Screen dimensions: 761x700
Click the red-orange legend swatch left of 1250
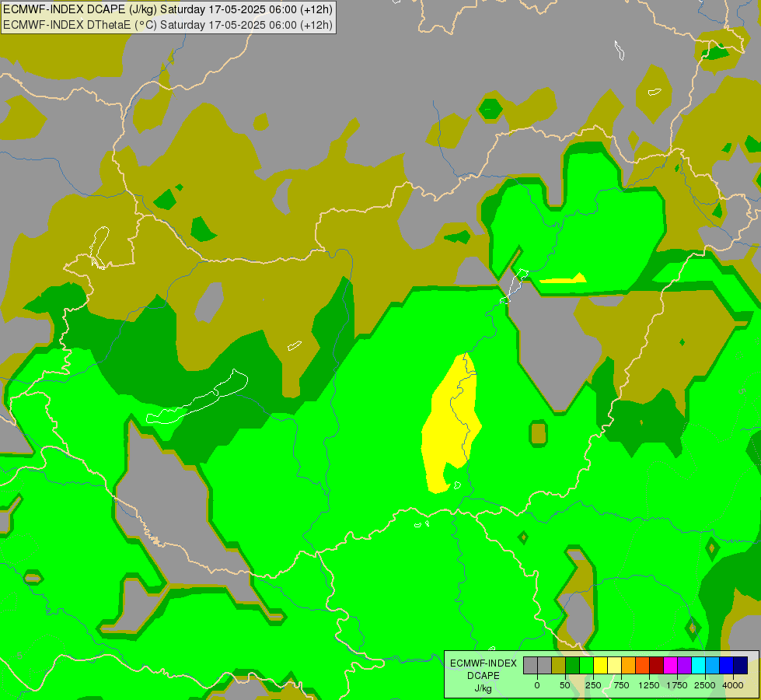tap(643, 665)
